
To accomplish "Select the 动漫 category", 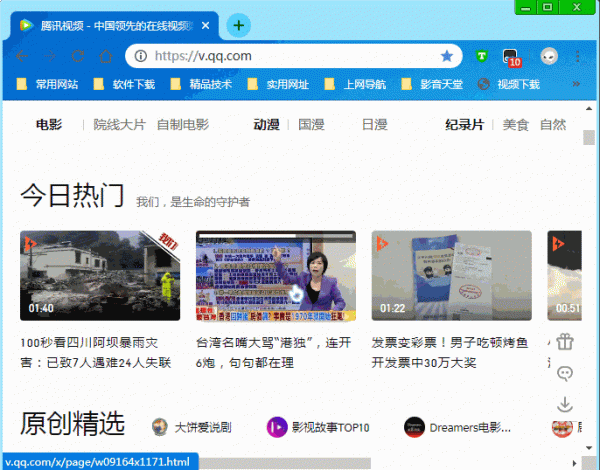I will [x=266, y=125].
